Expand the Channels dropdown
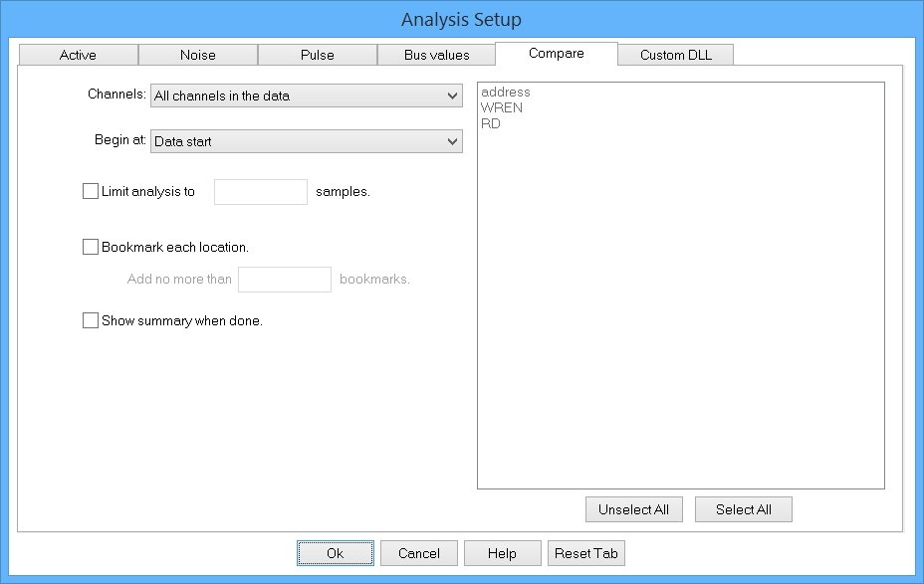The width and height of the screenshot is (924, 584). click(x=306, y=96)
